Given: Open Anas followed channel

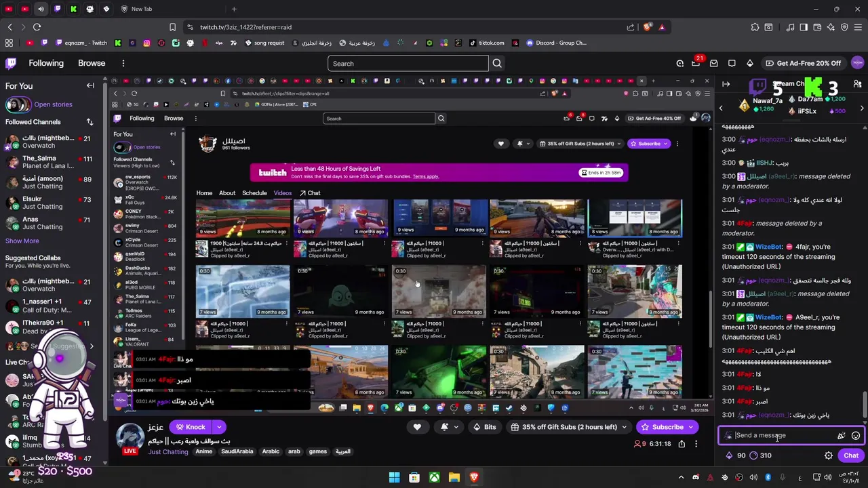Looking at the screenshot, I should (x=49, y=223).
